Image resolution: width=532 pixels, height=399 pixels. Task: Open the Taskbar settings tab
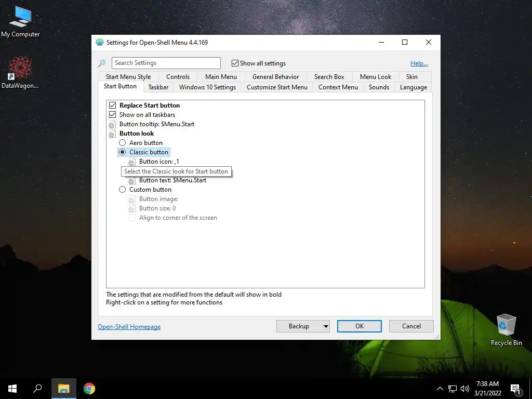pos(158,87)
